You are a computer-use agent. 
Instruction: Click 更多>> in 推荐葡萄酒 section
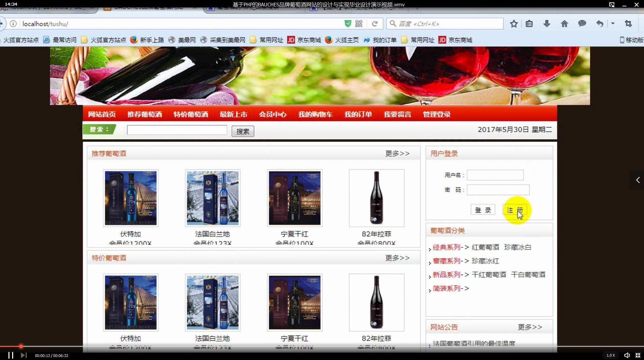tap(398, 153)
